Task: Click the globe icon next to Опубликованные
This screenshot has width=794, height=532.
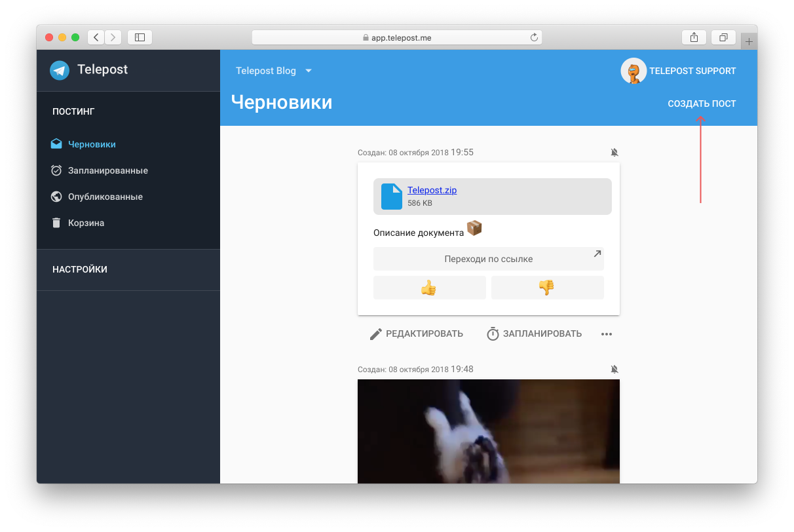Action: click(x=56, y=196)
